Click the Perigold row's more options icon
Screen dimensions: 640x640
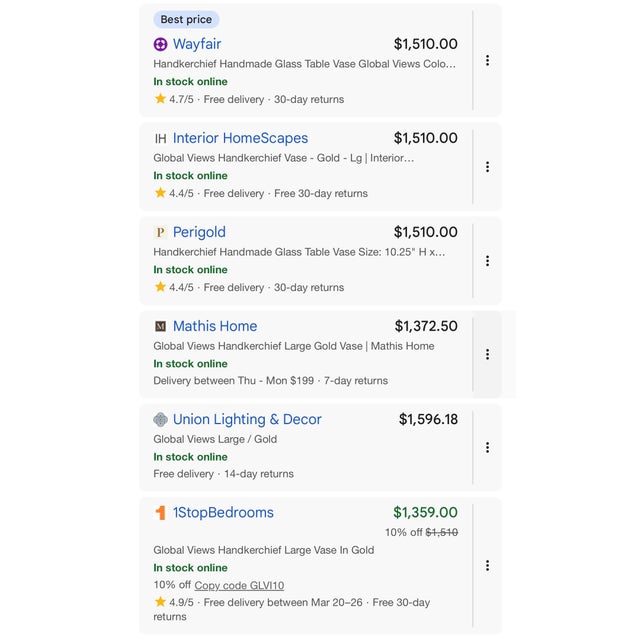pyautogui.click(x=487, y=261)
